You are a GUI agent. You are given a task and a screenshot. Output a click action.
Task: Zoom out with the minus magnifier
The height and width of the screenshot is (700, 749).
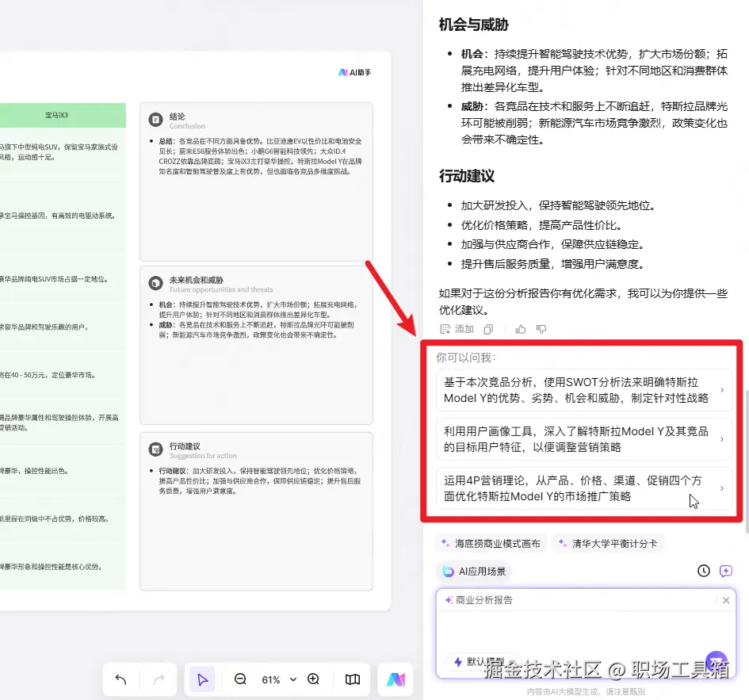click(240, 679)
